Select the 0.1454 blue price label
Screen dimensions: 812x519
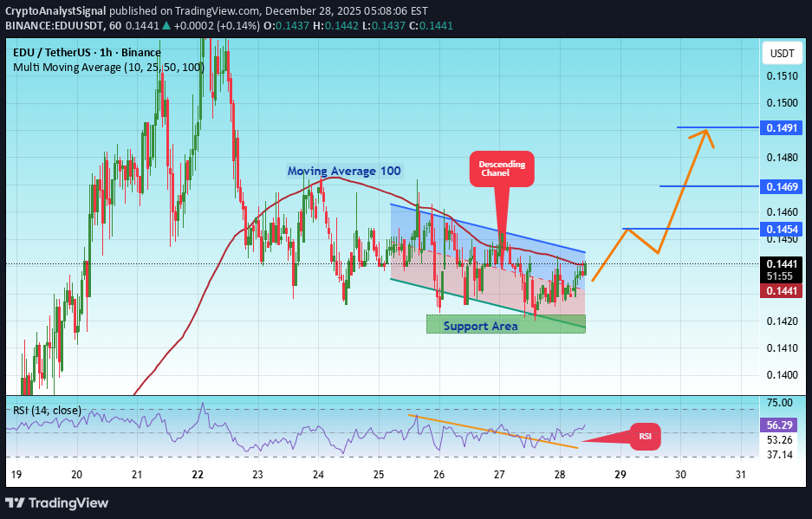(783, 229)
